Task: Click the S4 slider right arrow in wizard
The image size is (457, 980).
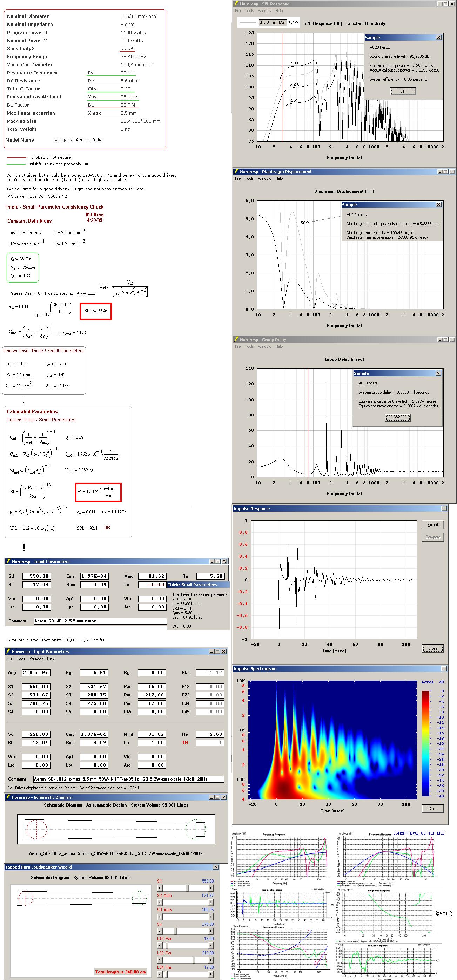Action: coord(210,931)
